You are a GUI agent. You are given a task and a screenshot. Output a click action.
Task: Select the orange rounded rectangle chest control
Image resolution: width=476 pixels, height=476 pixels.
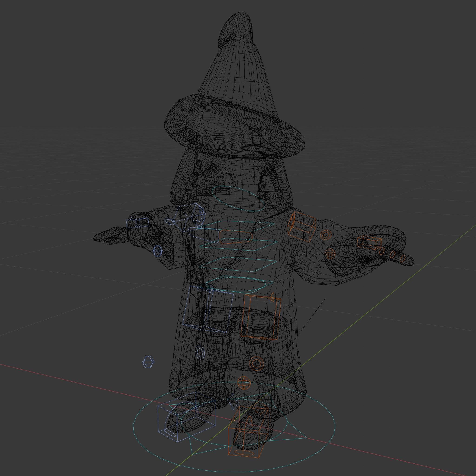click(x=236, y=237)
